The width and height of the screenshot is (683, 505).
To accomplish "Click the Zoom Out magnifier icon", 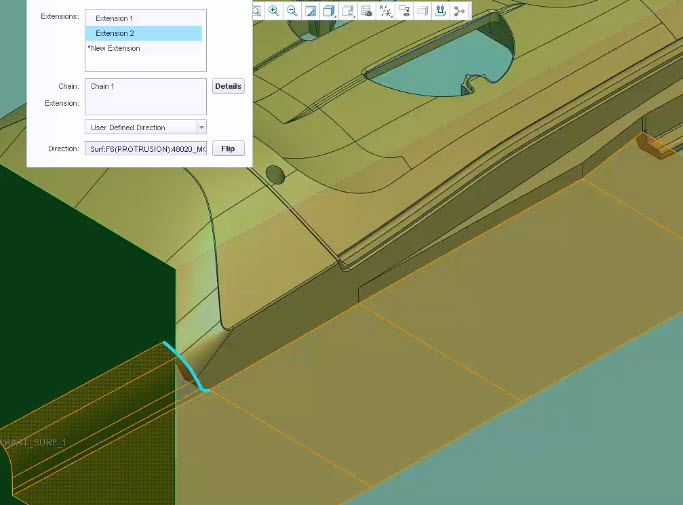I will (291, 10).
